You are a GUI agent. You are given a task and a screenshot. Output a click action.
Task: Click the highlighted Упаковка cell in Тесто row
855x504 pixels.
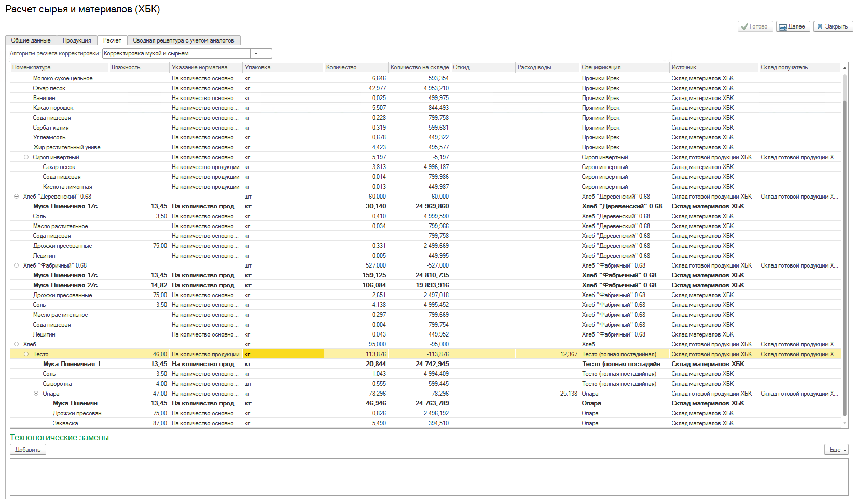pyautogui.click(x=283, y=354)
